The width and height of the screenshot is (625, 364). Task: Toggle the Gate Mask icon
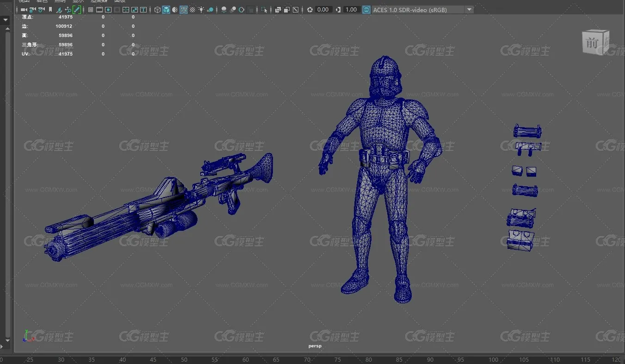tap(117, 9)
